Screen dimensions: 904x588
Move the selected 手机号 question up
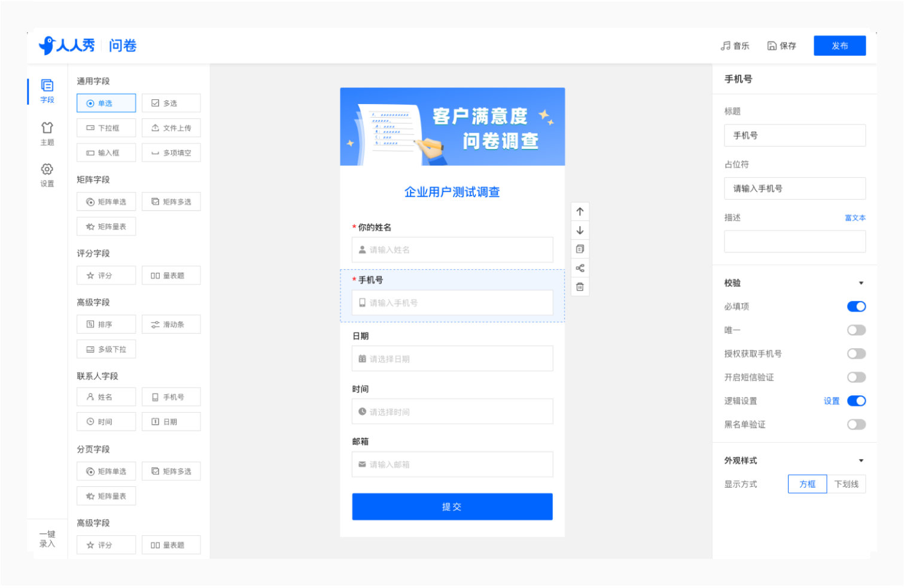[x=580, y=211]
